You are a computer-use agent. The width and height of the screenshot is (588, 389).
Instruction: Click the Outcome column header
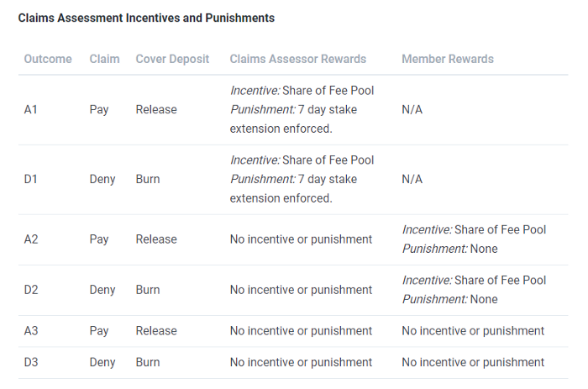pyautogui.click(x=48, y=59)
